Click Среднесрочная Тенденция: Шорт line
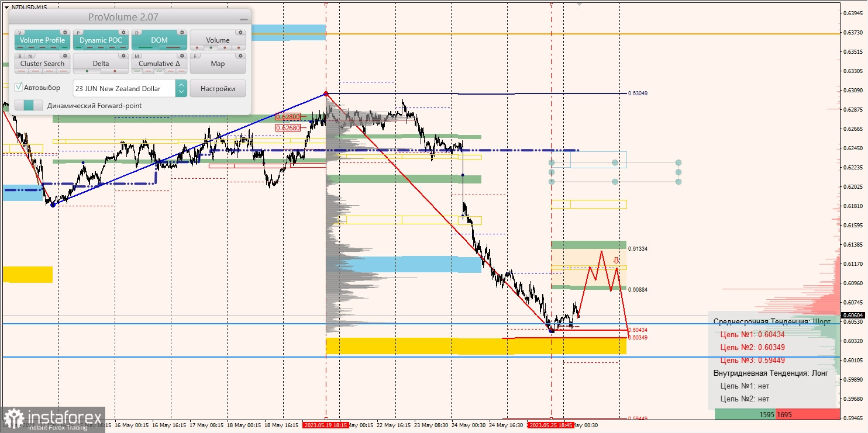Viewport: 868px width, 433px height. 772,321
